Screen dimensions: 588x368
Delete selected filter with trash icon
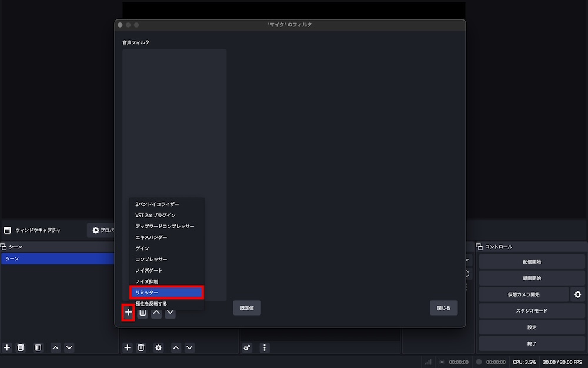click(x=142, y=313)
